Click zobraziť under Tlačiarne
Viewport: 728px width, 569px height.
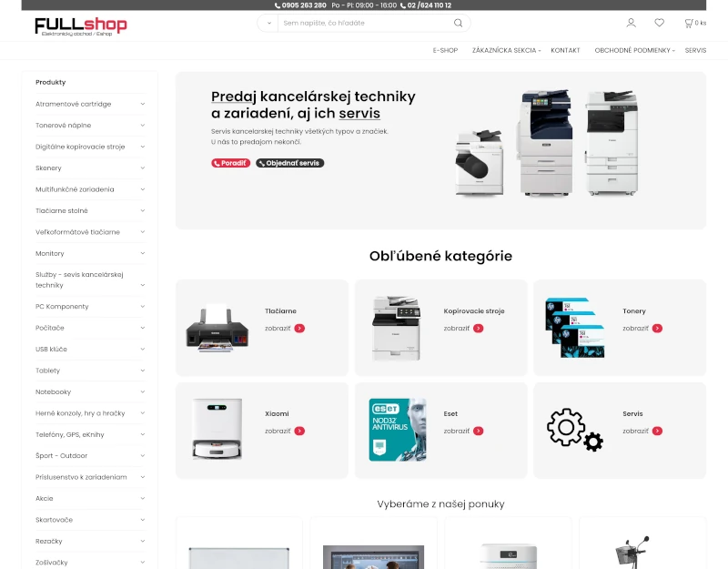278,329
